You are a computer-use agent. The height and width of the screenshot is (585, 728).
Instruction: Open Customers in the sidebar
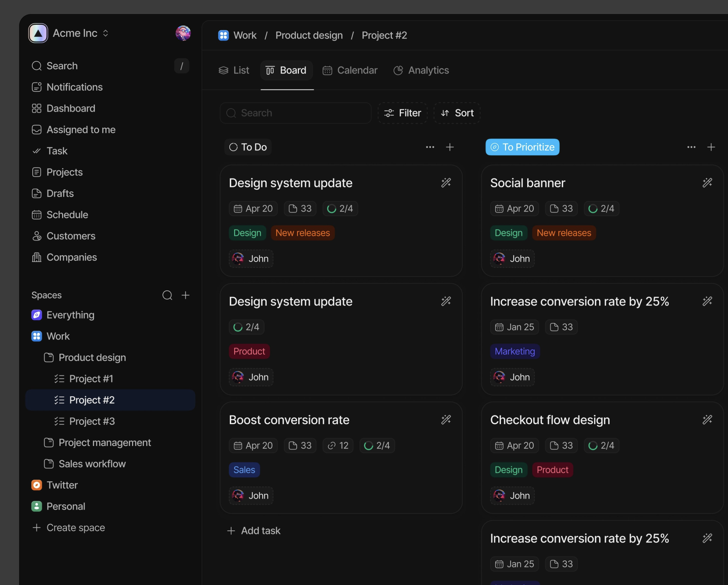(x=64, y=236)
